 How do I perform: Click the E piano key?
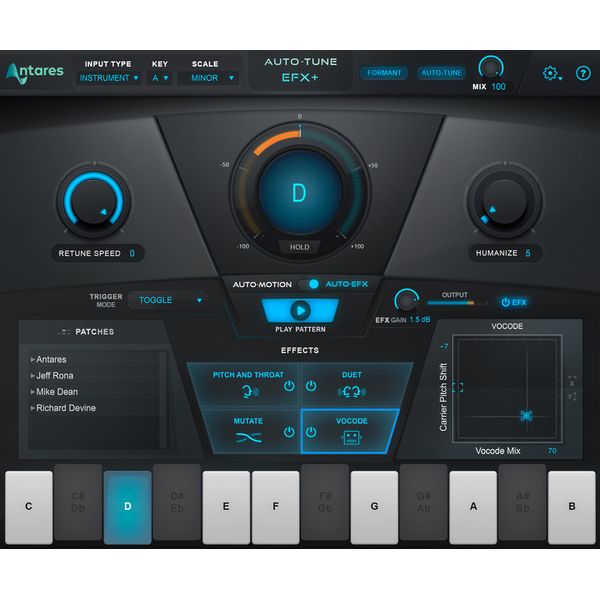click(x=226, y=507)
